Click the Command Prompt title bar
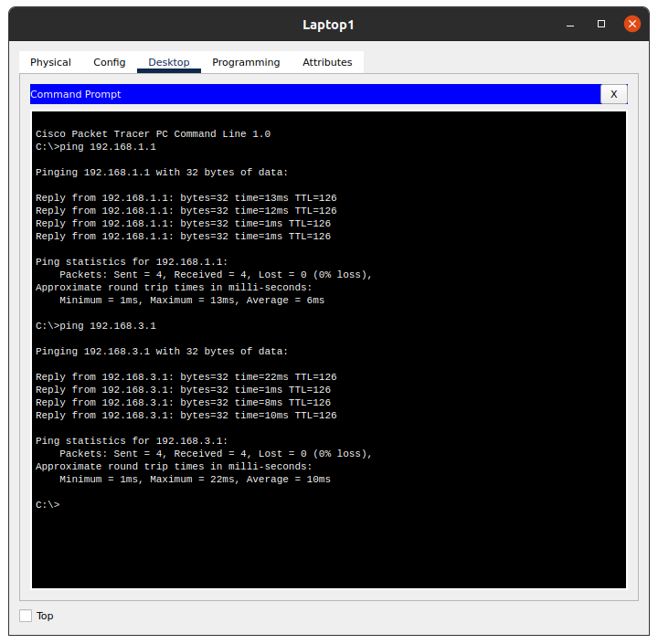This screenshot has height=644, width=658. [x=315, y=94]
